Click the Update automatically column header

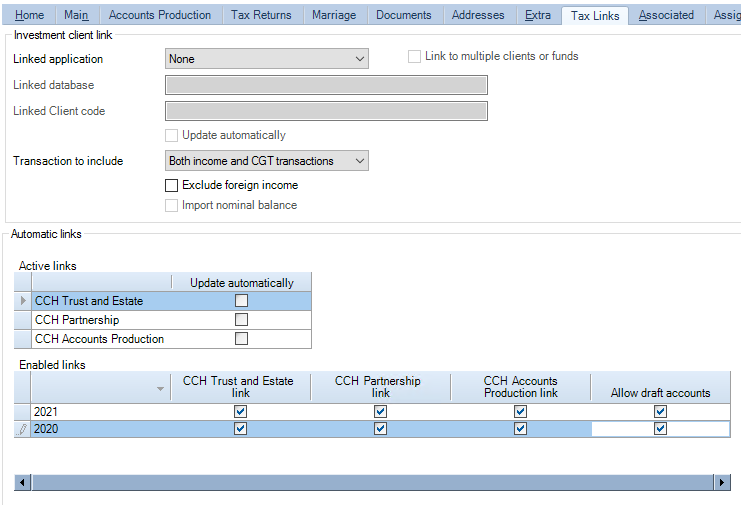pyautogui.click(x=241, y=282)
